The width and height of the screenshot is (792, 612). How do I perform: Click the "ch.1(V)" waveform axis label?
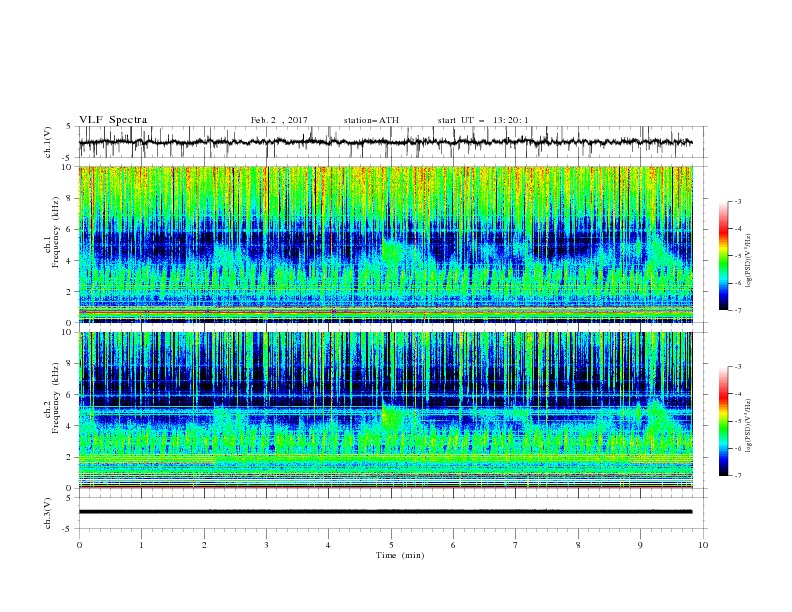[x=48, y=142]
